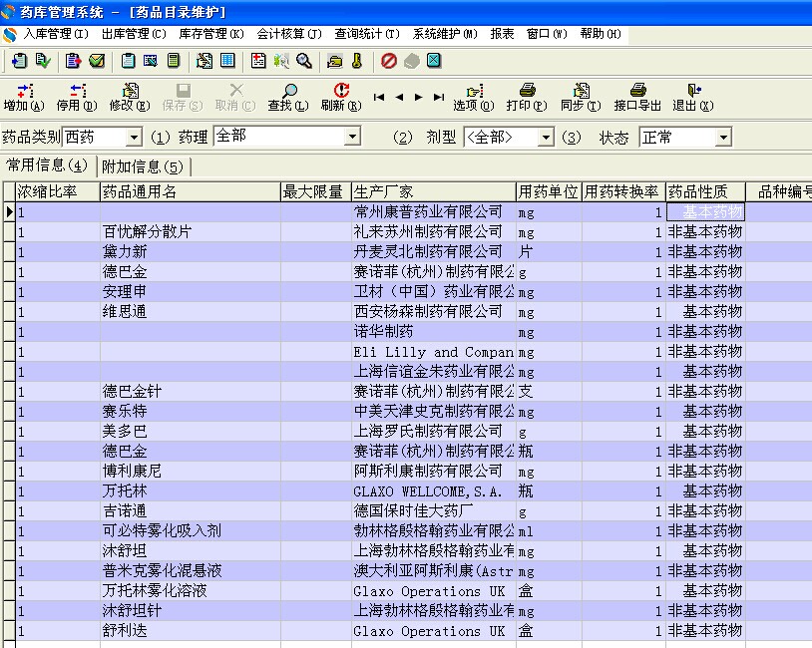Click the red prohibited circle icon
This screenshot has width=812, height=648.
pyautogui.click(x=389, y=61)
